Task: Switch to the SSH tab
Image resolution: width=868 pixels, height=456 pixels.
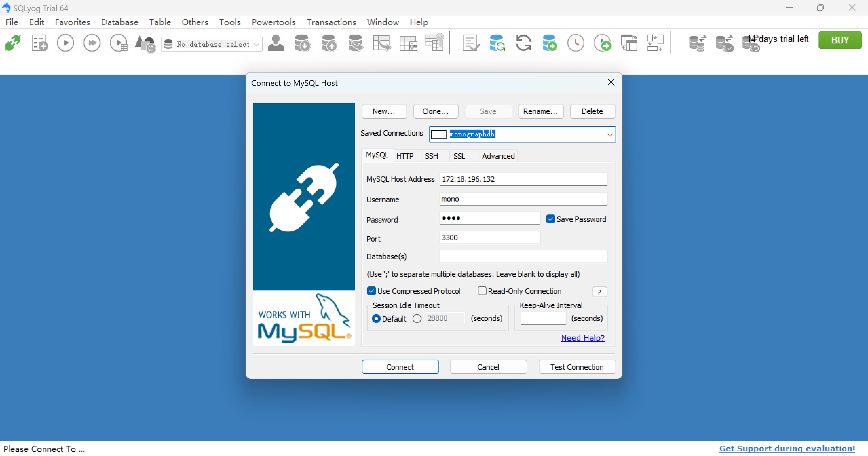Action: point(431,156)
